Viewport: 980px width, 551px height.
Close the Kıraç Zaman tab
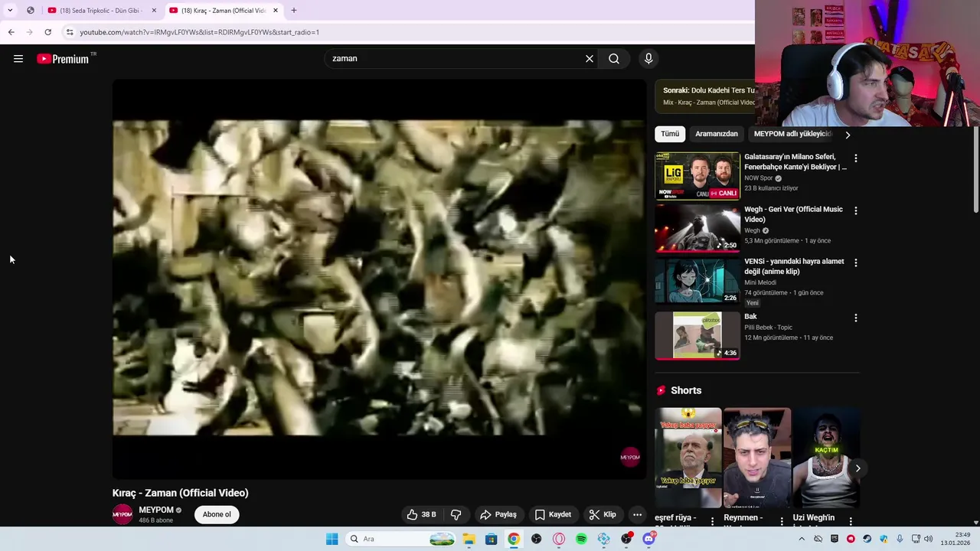[276, 11]
